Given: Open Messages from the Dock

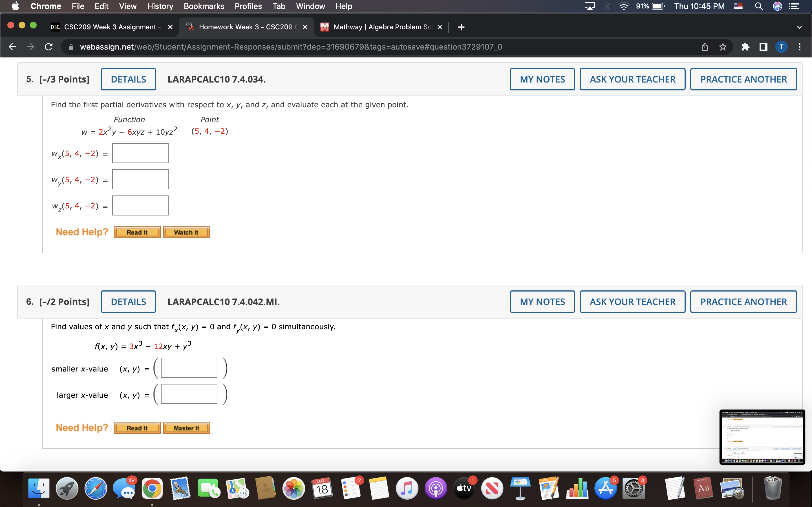Looking at the screenshot, I should [x=124, y=489].
